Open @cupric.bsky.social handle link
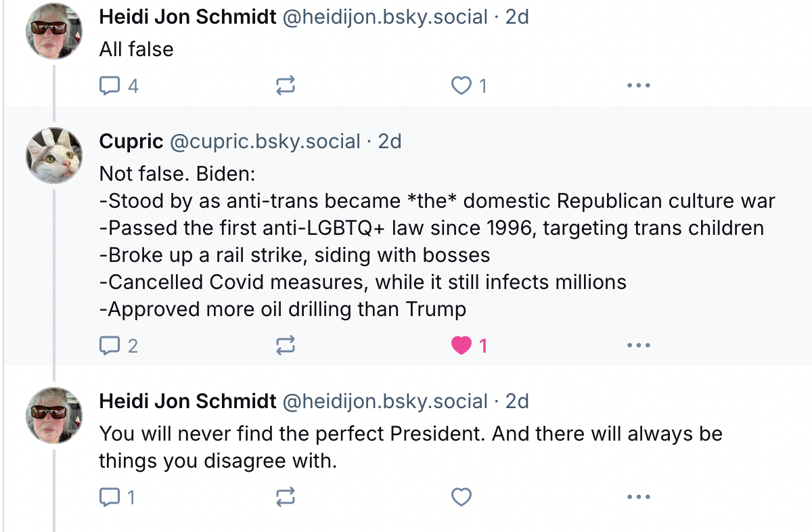Viewport: 812px width, 532px height. point(265,141)
